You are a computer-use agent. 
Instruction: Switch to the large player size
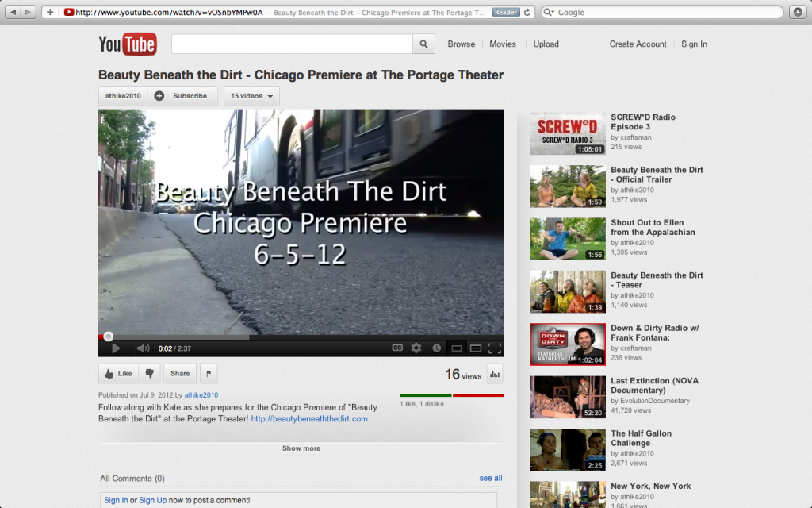476,348
